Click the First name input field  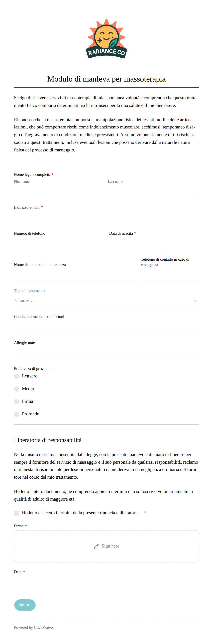60,192
